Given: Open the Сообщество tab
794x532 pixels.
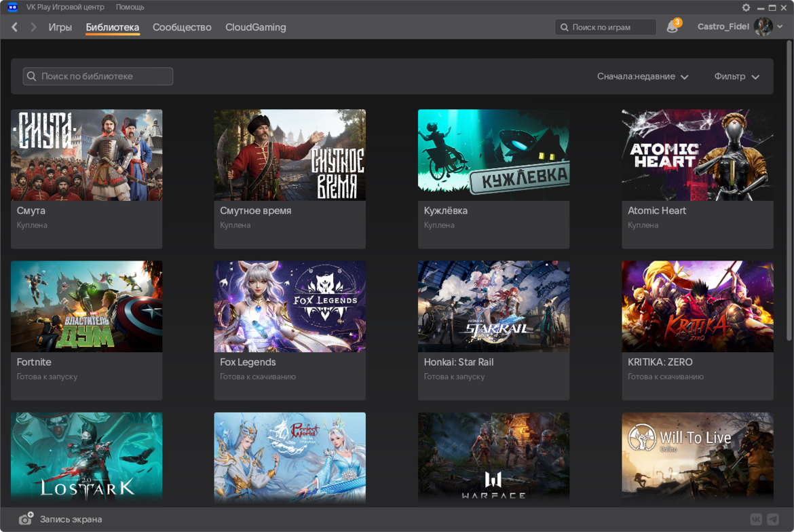Looking at the screenshot, I should [x=182, y=27].
